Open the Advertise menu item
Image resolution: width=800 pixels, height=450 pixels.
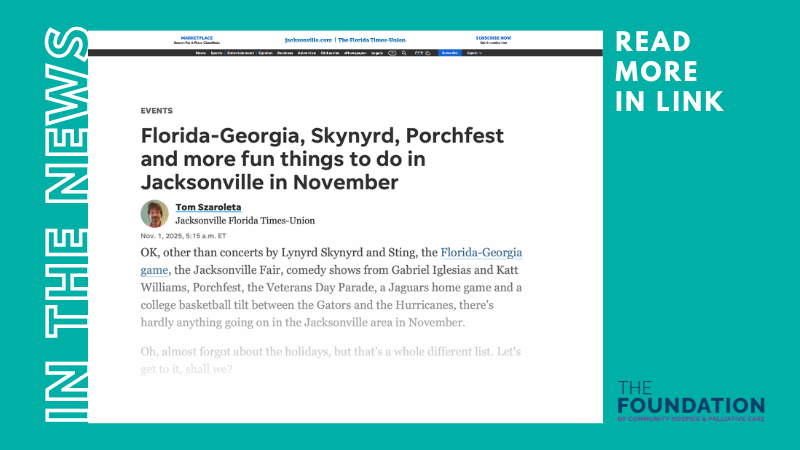click(x=307, y=53)
